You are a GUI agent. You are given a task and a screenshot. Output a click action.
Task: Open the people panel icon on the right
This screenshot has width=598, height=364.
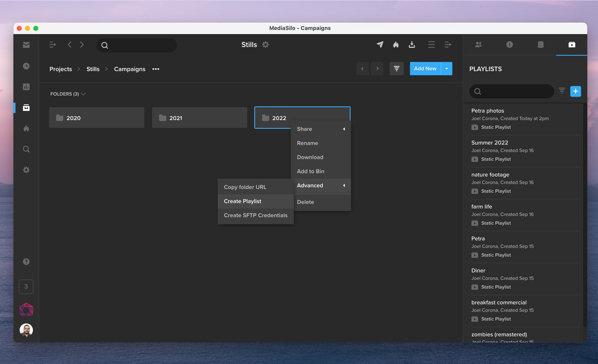[x=478, y=45]
